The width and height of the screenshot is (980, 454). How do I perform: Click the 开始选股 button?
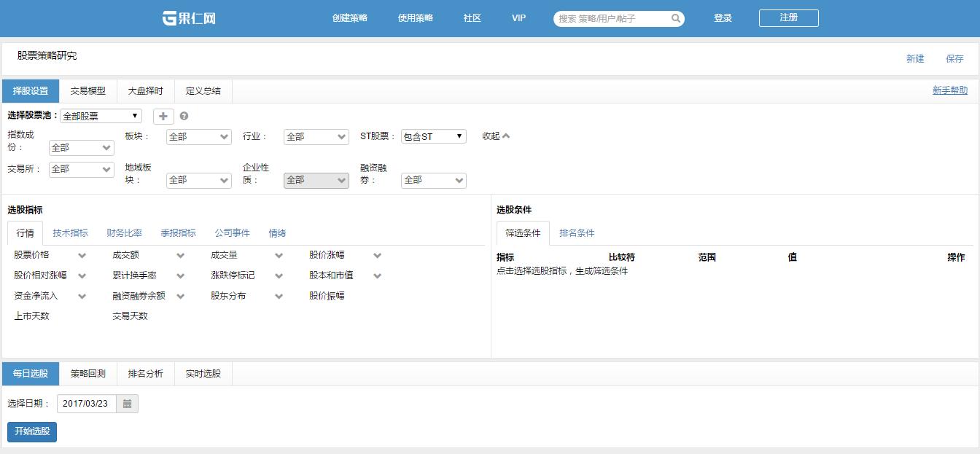click(x=32, y=431)
